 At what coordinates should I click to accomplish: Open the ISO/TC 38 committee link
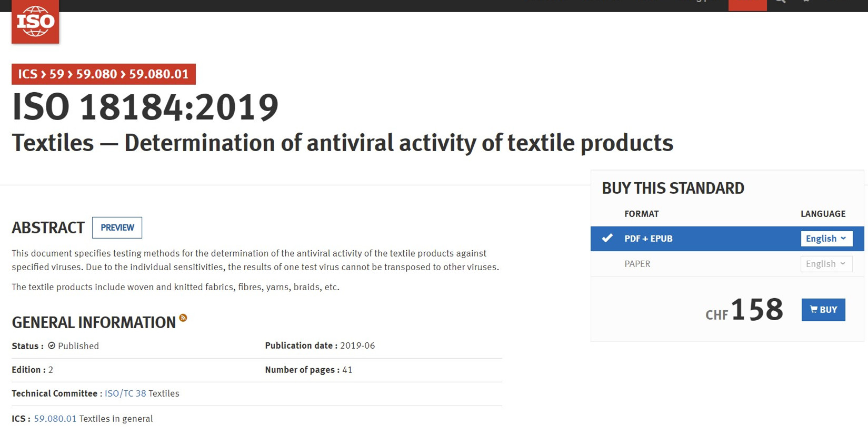(x=125, y=393)
